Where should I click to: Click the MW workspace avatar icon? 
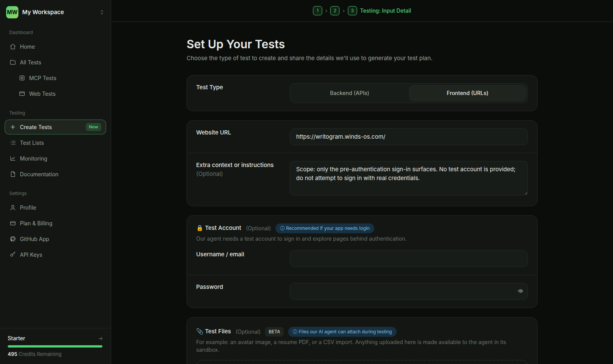pyautogui.click(x=12, y=12)
